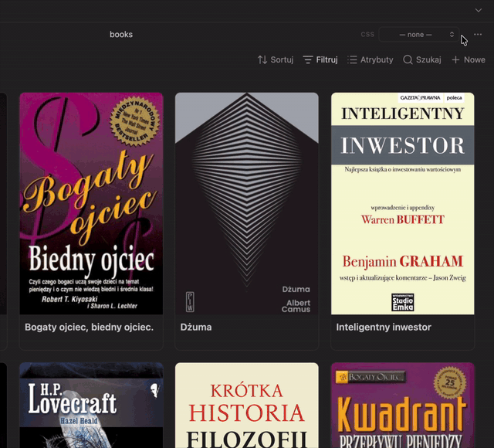Select the 'Inteligentny inwestor' card title
Screen dimensions: 494x448
pyautogui.click(x=384, y=328)
